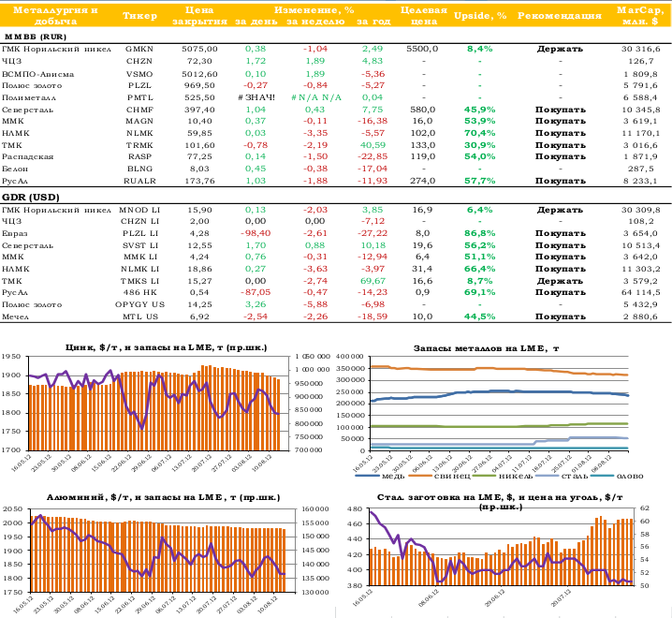Select the '86,8%' upside value

point(479,233)
